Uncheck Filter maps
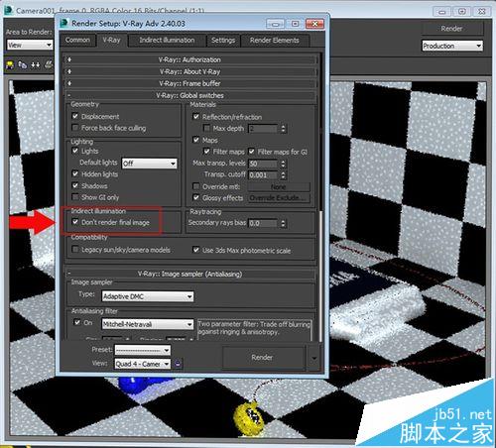The height and width of the screenshot is (448, 496). (206, 152)
